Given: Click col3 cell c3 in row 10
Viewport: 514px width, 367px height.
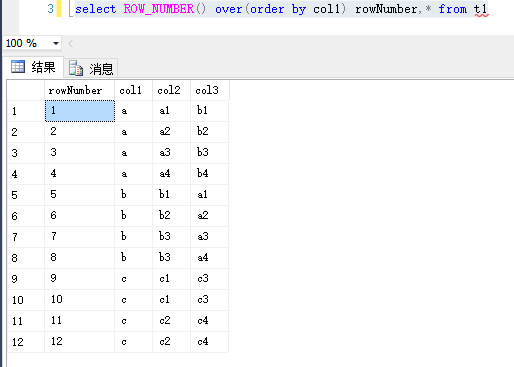Looking at the screenshot, I should pos(209,300).
